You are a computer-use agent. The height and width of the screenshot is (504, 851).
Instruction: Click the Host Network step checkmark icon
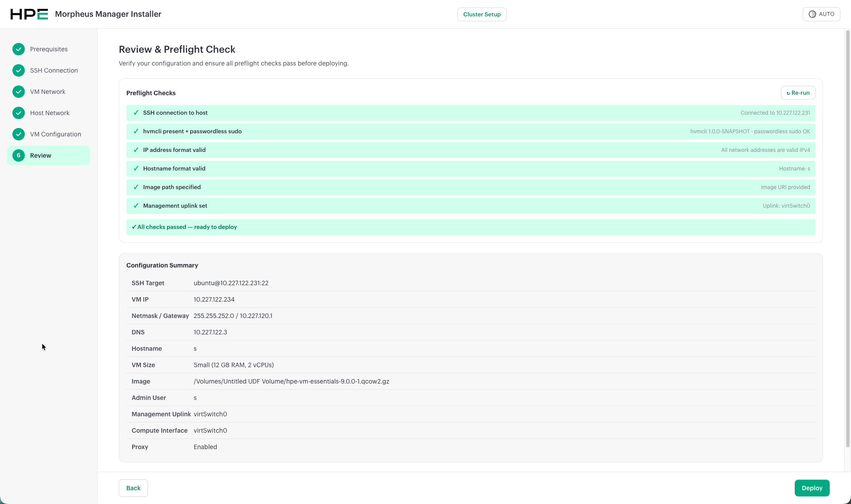click(19, 113)
